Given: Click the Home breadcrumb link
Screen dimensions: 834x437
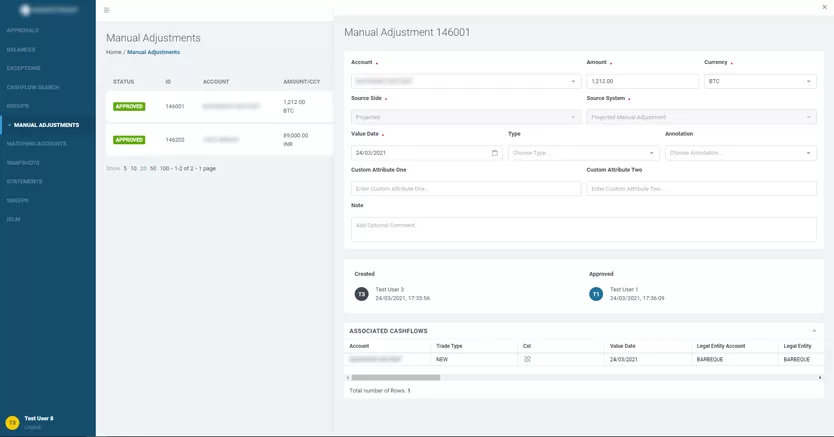Looking at the screenshot, I should coord(113,52).
